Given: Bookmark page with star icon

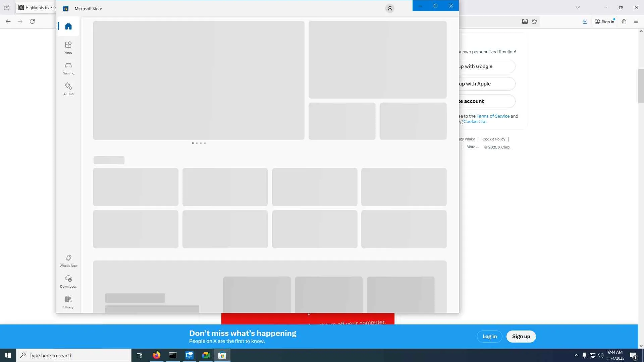Looking at the screenshot, I should coord(534,21).
